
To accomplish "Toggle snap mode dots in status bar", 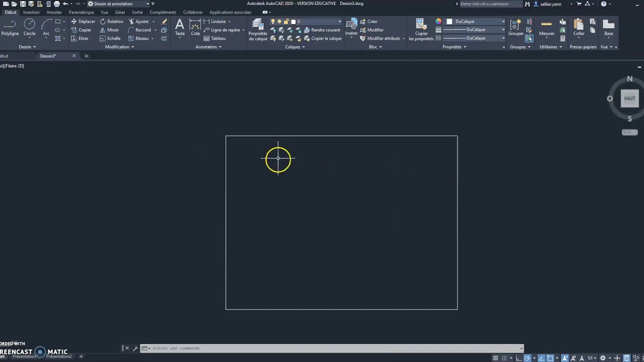I will tap(504, 358).
